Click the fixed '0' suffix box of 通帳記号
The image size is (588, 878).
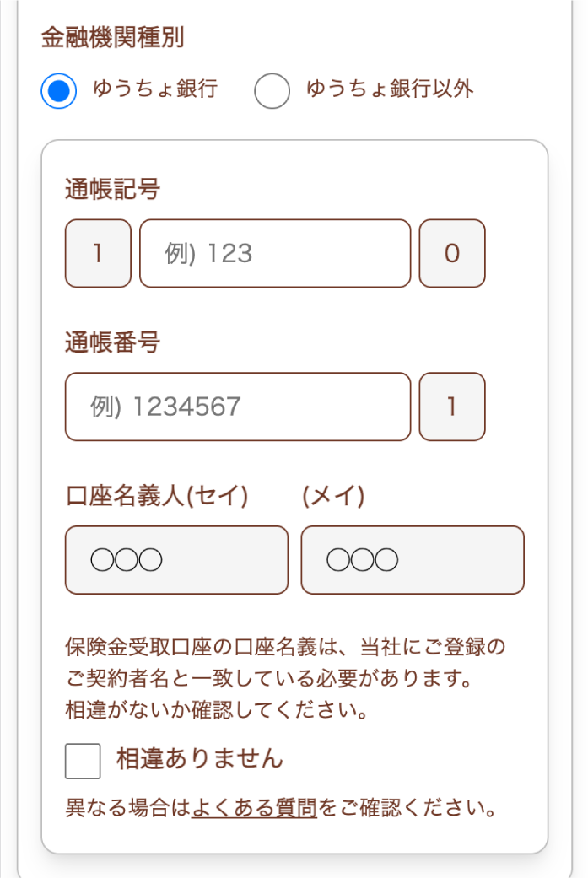(452, 253)
